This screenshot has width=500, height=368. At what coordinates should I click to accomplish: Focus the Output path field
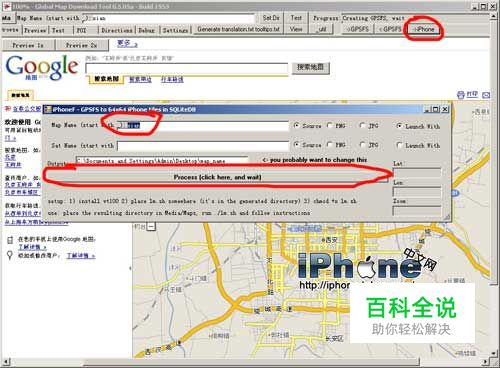click(x=162, y=161)
